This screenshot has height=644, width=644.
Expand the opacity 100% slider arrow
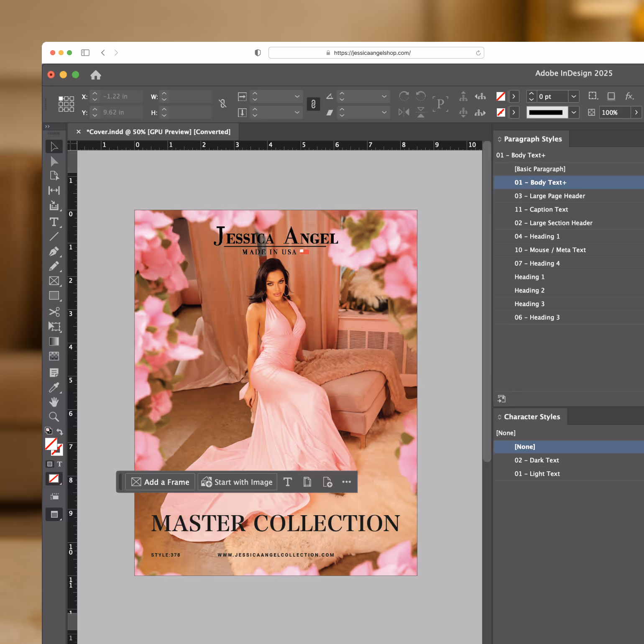pyautogui.click(x=636, y=112)
